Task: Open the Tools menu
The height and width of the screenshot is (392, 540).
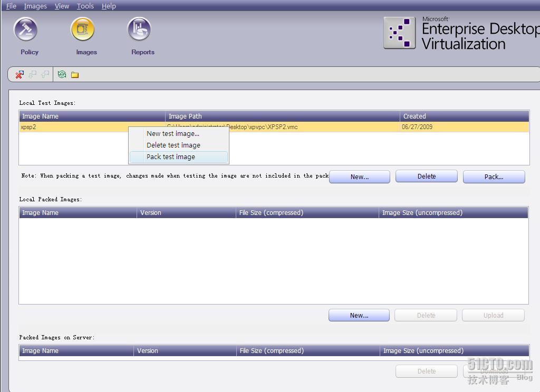Action: [85, 6]
